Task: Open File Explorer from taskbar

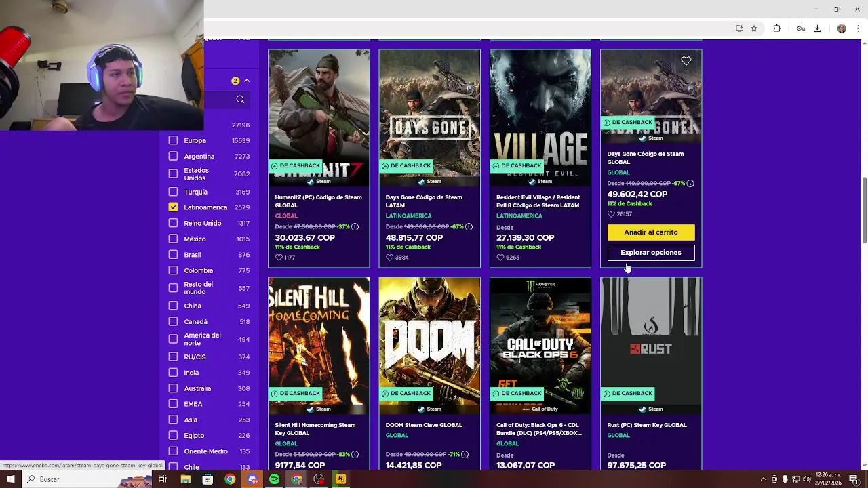Action: point(185,479)
